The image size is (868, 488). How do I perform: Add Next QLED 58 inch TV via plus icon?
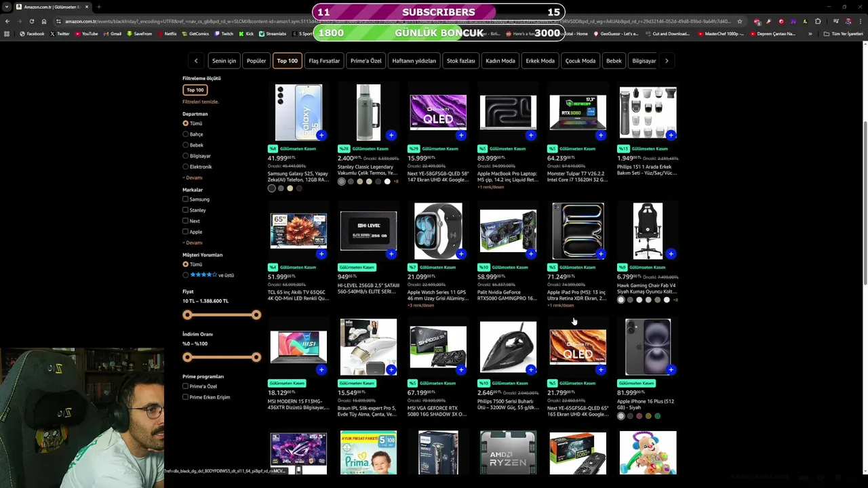click(x=461, y=135)
